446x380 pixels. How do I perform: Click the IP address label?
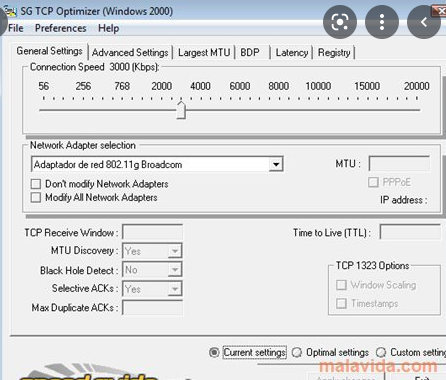pyautogui.click(x=404, y=200)
